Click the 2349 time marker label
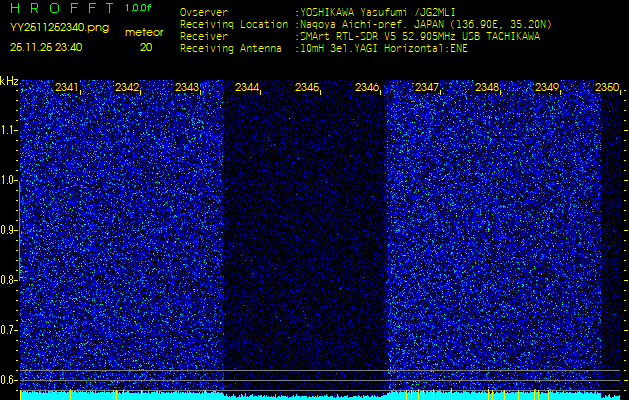The image size is (629, 400). 547,87
